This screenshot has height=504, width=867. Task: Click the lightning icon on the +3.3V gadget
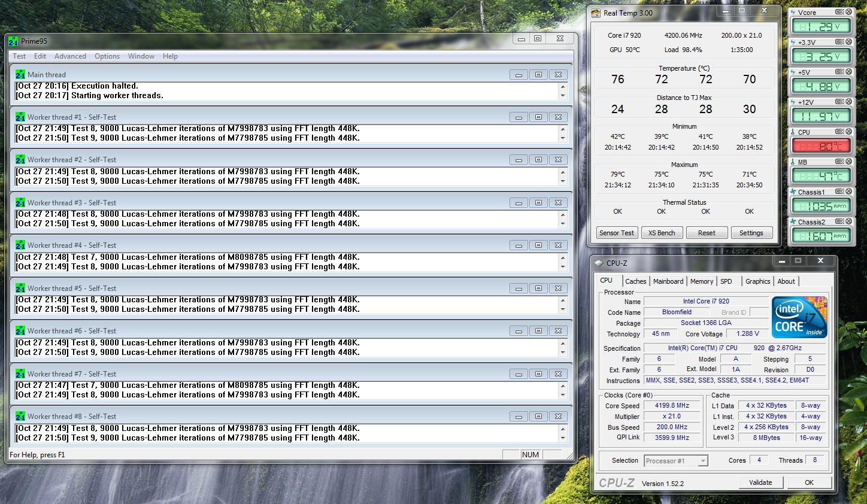(x=793, y=42)
